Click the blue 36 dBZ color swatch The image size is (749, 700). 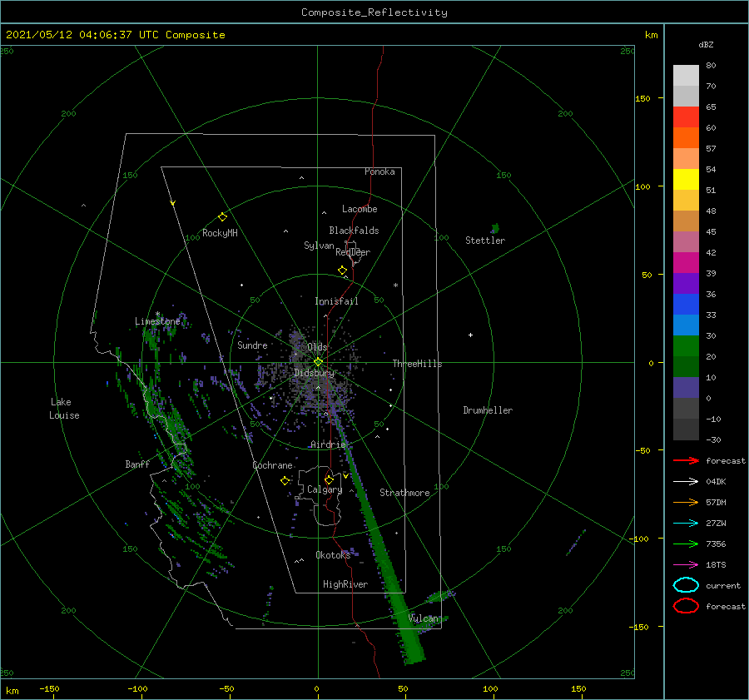tap(686, 304)
